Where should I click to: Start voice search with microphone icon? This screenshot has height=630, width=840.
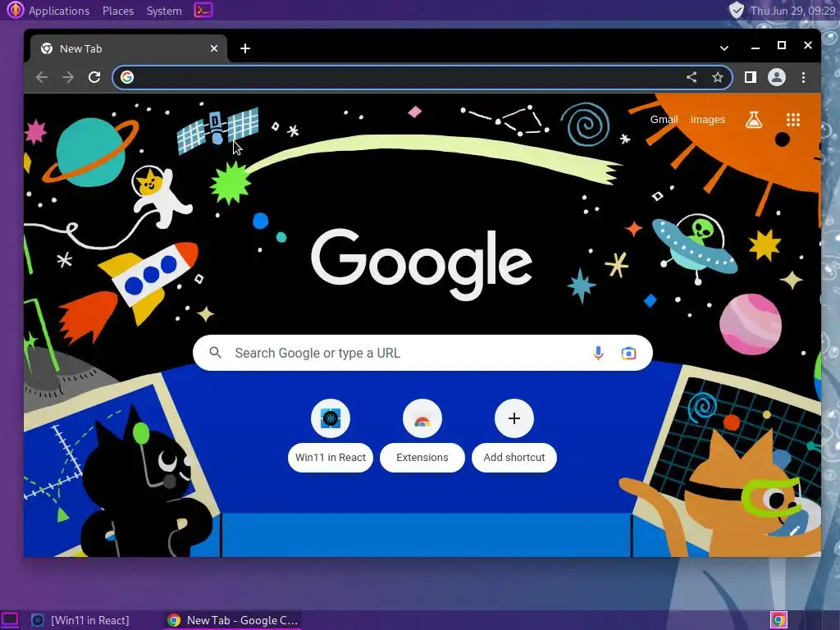point(598,353)
